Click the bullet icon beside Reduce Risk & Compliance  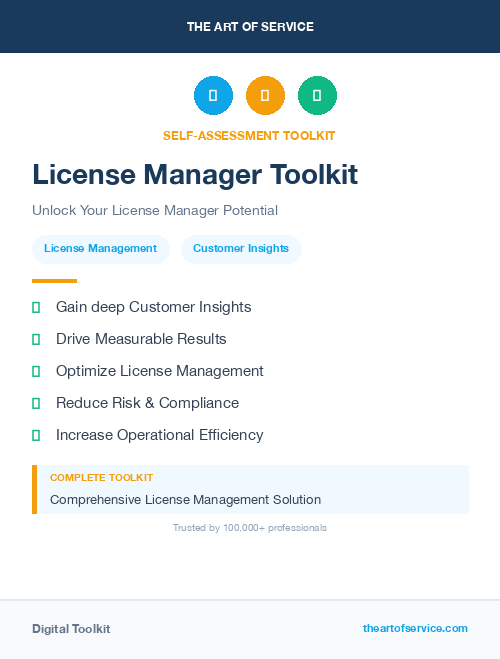coord(36,403)
